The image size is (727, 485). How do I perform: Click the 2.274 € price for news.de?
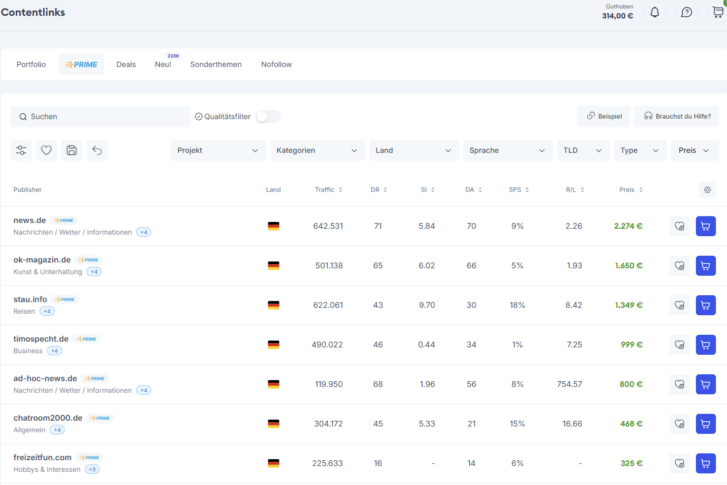click(x=628, y=226)
